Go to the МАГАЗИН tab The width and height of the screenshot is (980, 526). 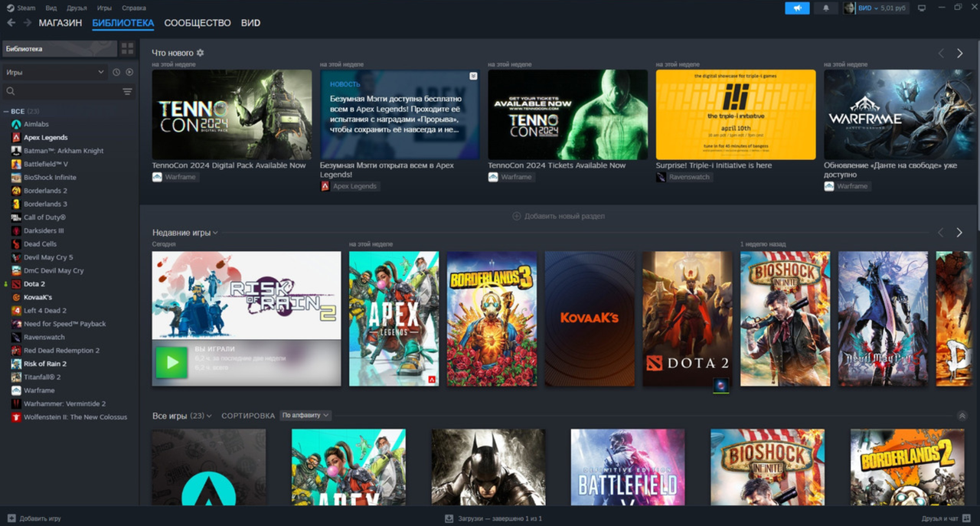point(60,23)
